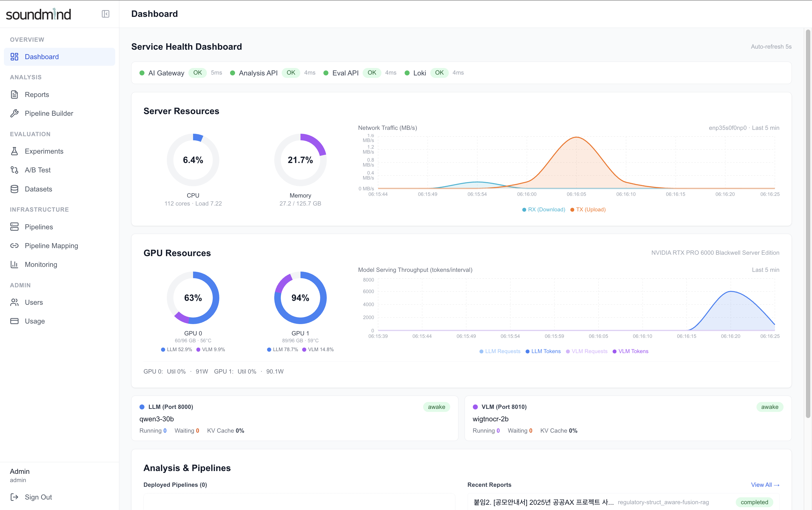The image size is (812, 510).
Task: Click the page vertical scrollbar
Action: (x=808, y=224)
